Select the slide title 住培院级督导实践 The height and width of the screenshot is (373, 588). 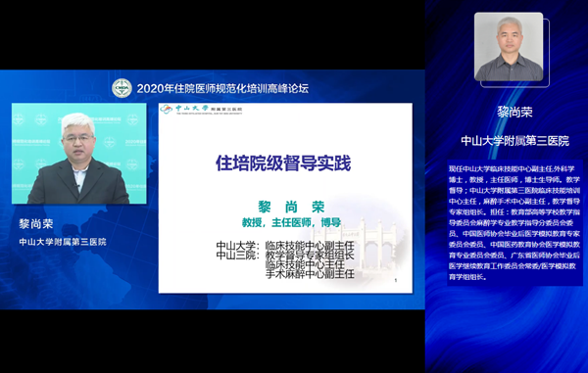click(283, 163)
